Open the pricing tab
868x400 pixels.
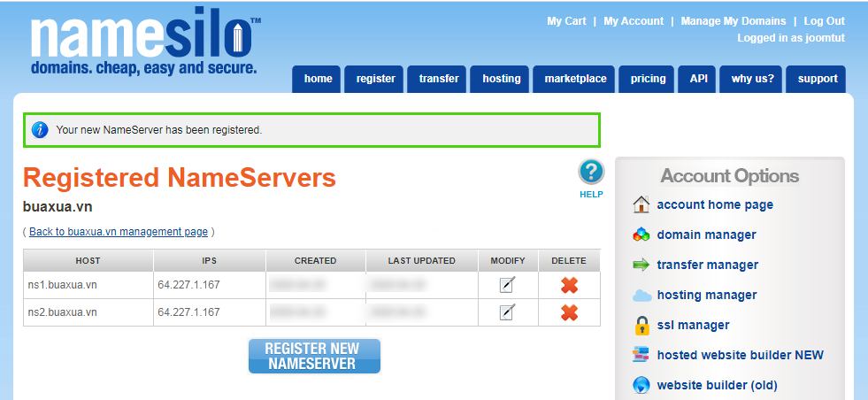click(647, 80)
